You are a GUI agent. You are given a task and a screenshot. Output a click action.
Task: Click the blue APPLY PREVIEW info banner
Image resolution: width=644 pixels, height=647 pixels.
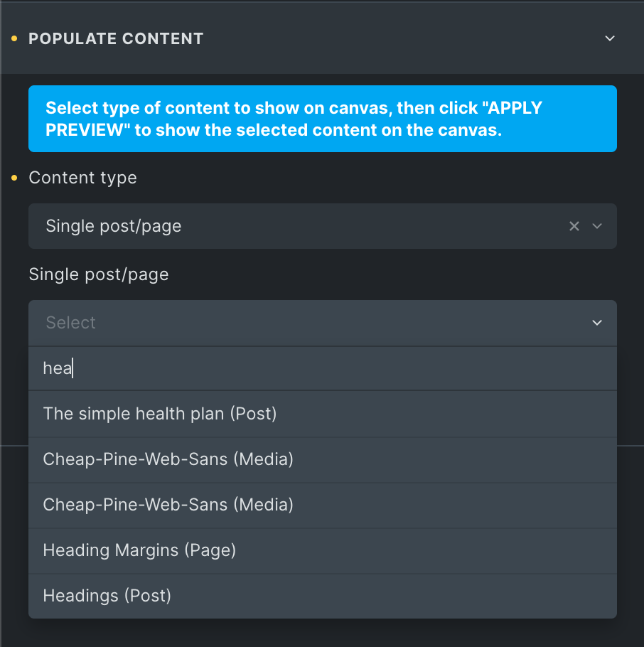point(323,119)
